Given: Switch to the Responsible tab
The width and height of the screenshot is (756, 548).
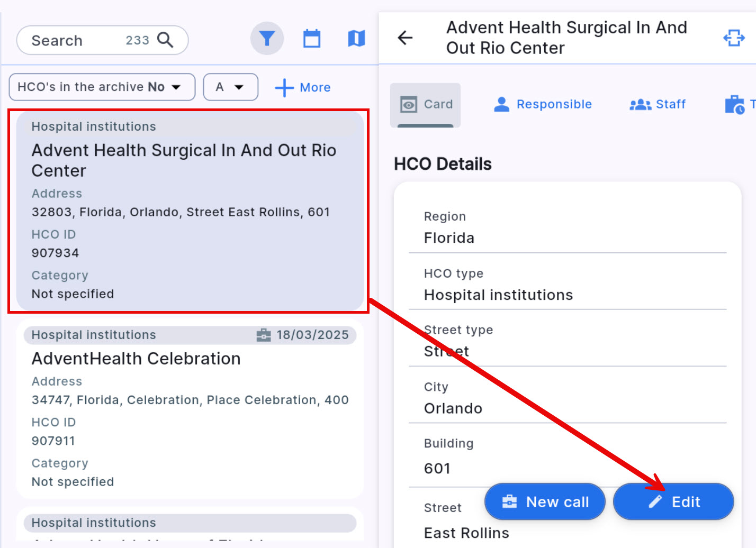Looking at the screenshot, I should pos(543,105).
